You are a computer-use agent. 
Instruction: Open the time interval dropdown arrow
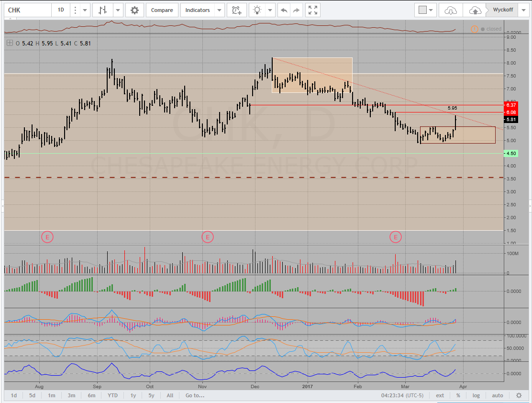85,10
